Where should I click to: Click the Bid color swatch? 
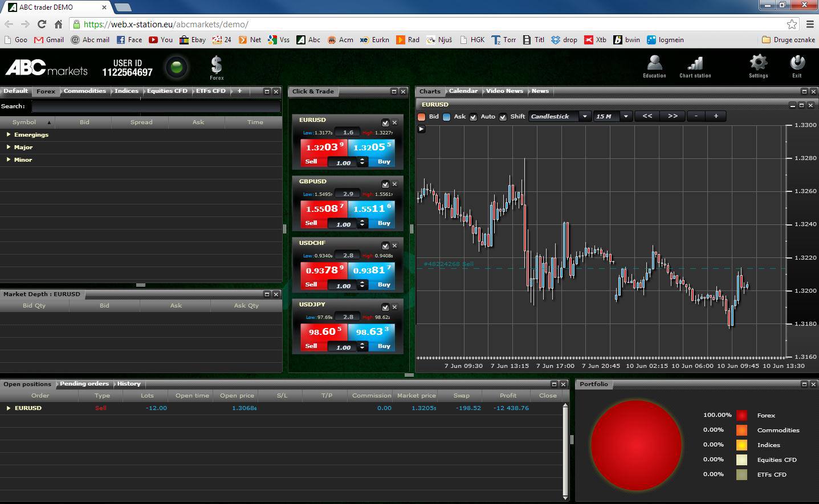(422, 117)
